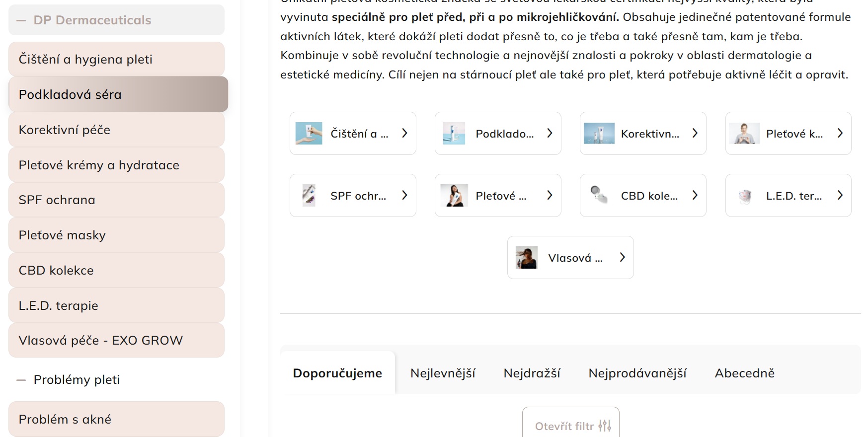This screenshot has width=868, height=437.
Task: Collapse the Problémy pleti section
Action: 21,380
